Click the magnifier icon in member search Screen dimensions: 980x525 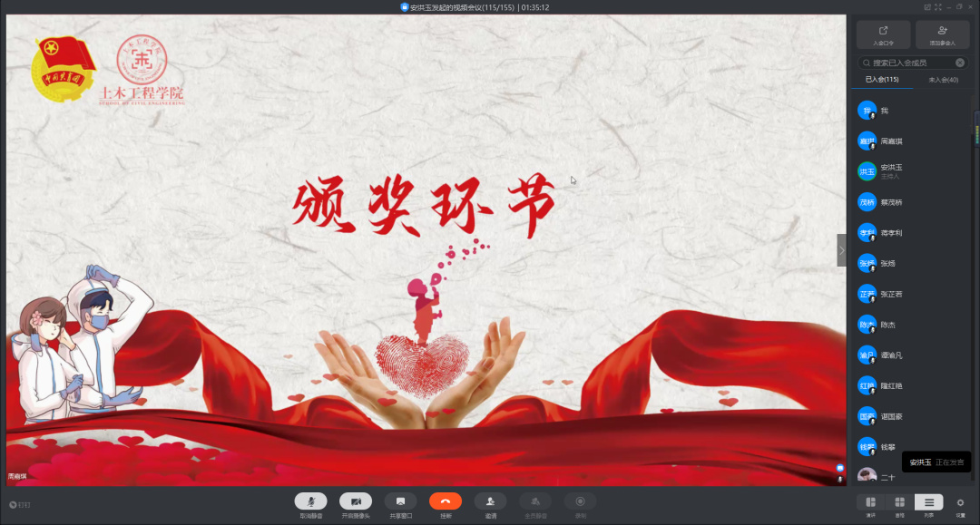tap(867, 63)
